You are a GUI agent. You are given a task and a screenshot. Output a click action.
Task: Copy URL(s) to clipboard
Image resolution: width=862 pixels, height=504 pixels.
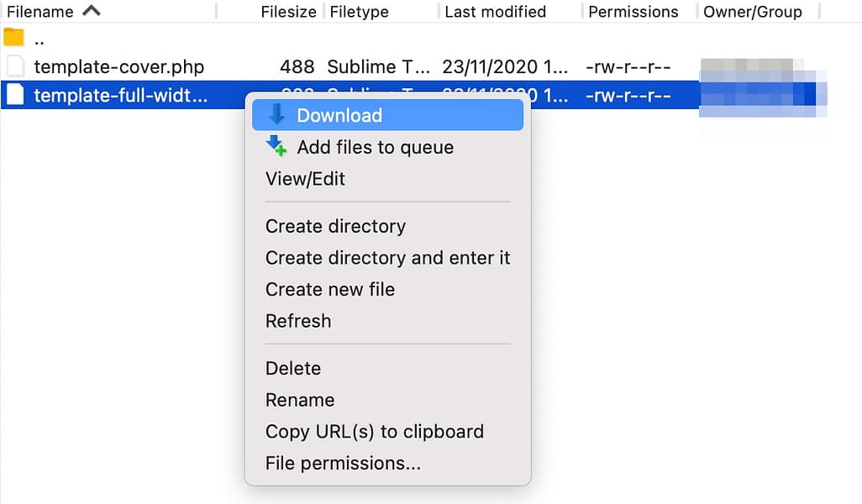[375, 431]
